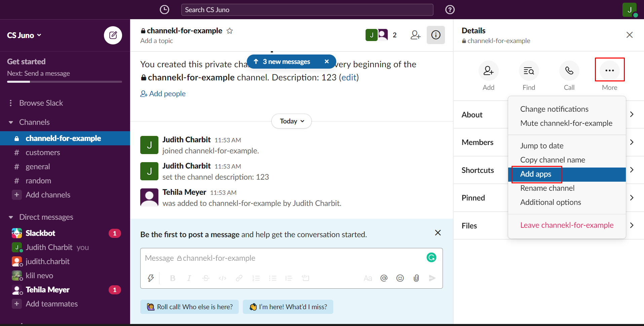Viewport: 644px width, 326px height.
Task: Click the Find icon in Details
Action: (x=529, y=71)
